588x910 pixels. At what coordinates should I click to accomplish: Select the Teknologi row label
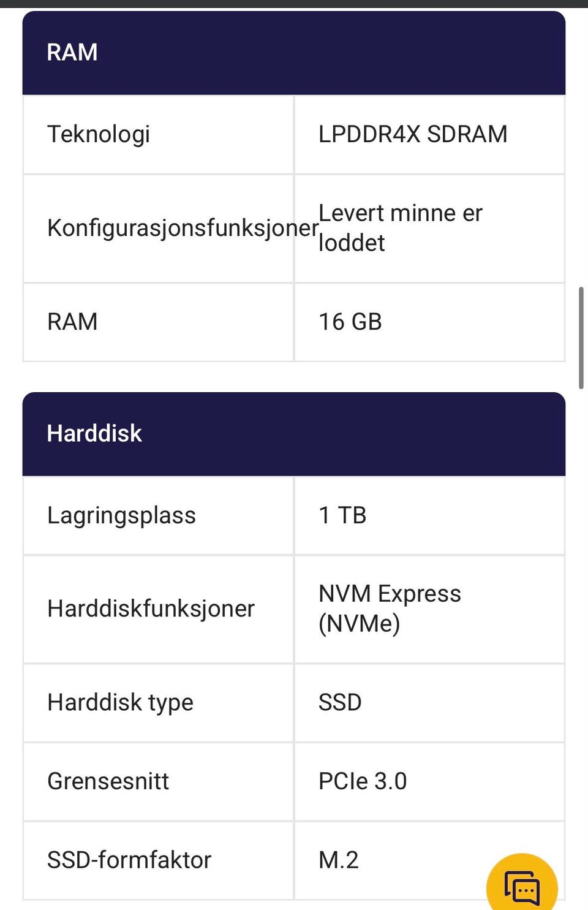[99, 134]
